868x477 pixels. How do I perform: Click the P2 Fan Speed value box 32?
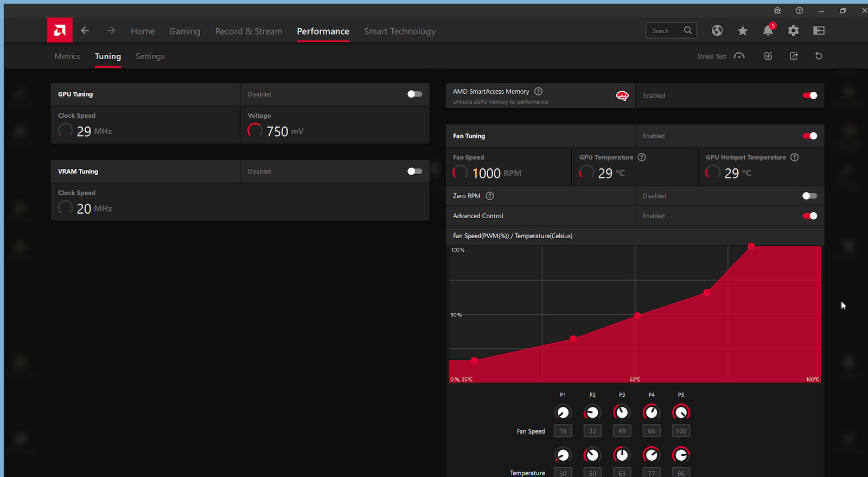click(592, 431)
